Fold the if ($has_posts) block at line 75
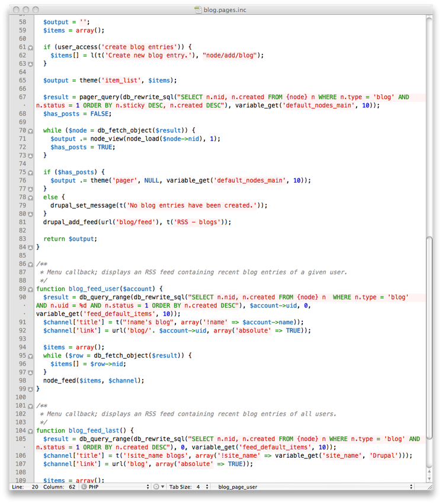This screenshot has width=442, height=504. pyautogui.click(x=31, y=173)
